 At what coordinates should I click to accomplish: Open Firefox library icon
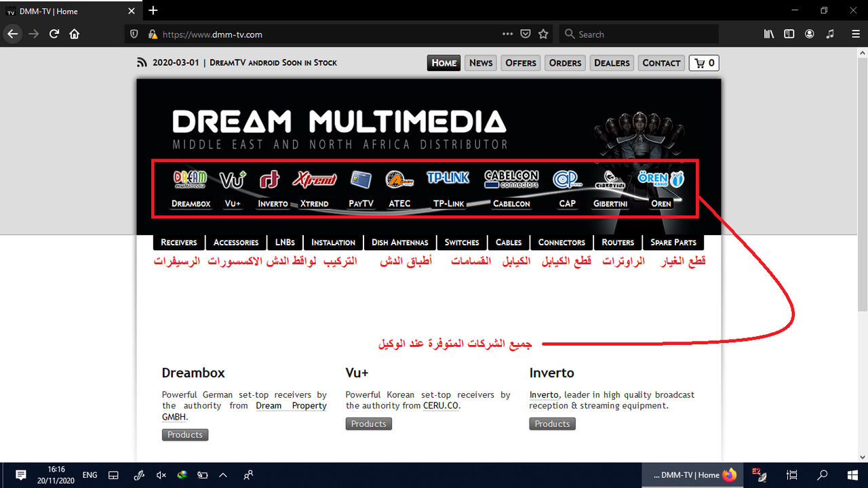769,34
